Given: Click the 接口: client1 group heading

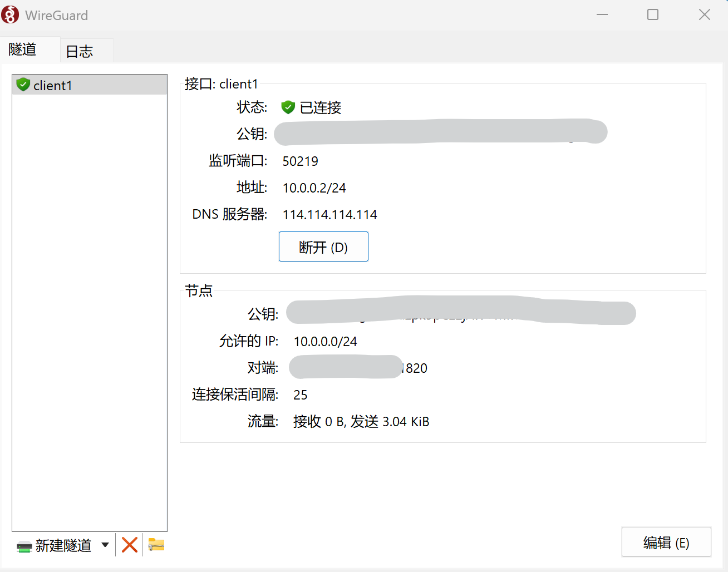Looking at the screenshot, I should point(222,84).
